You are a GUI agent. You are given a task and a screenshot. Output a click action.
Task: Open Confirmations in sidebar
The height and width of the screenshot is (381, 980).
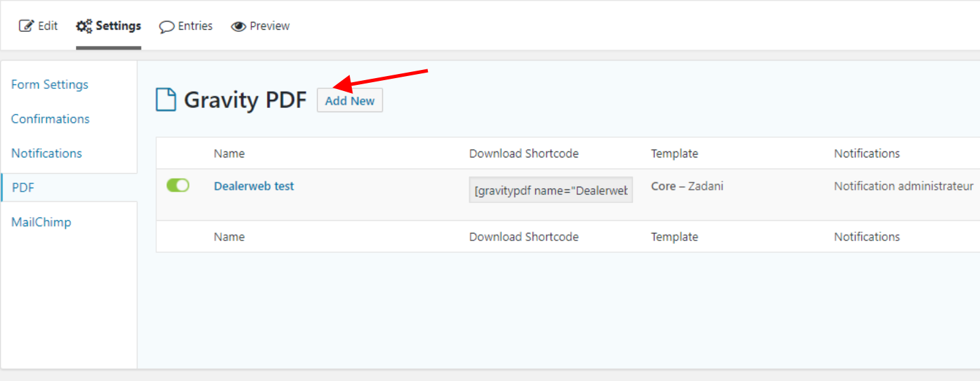(50, 119)
